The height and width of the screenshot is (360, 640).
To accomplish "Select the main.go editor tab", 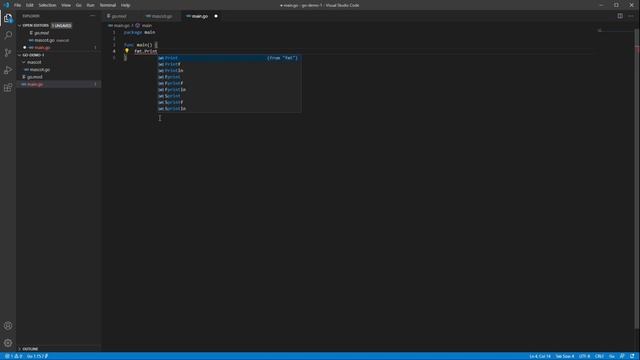I will point(199,16).
